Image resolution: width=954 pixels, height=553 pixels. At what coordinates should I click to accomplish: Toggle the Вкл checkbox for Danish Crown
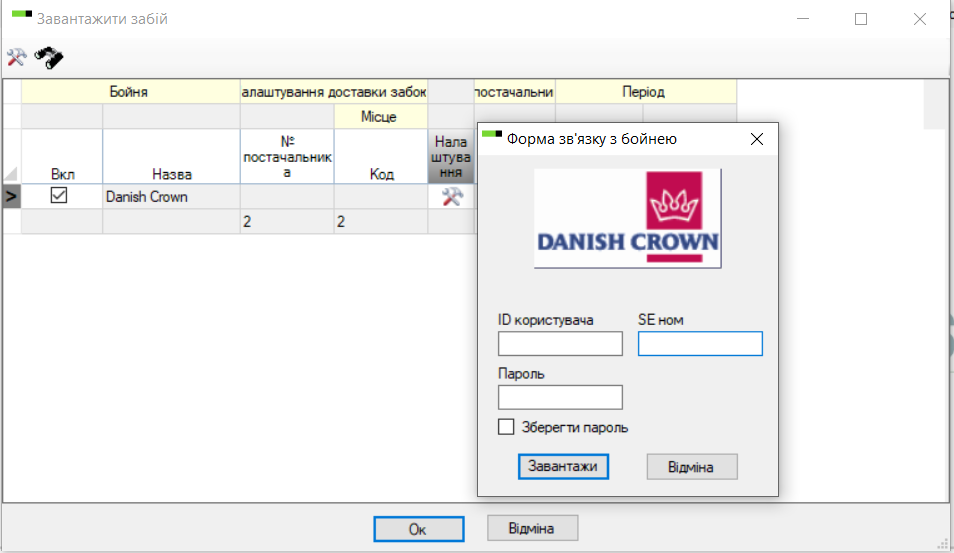59,195
